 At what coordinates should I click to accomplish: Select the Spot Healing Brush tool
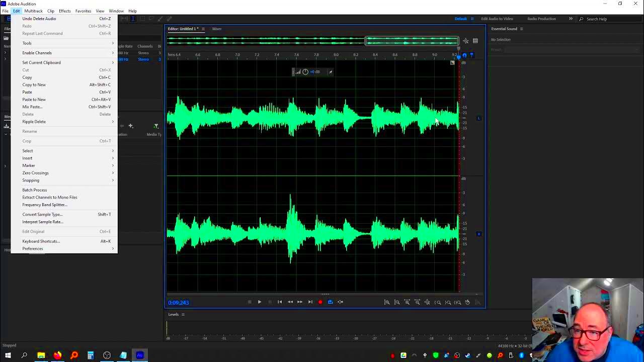click(169, 19)
